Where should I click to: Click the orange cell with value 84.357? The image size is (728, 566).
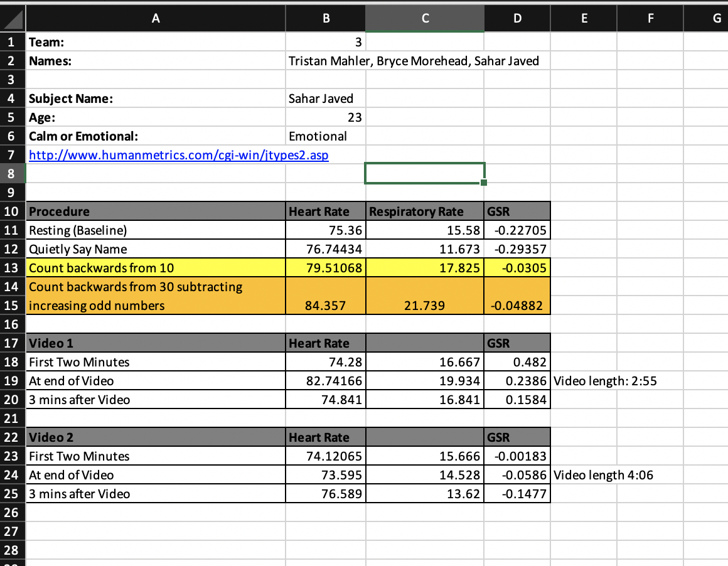click(x=326, y=296)
